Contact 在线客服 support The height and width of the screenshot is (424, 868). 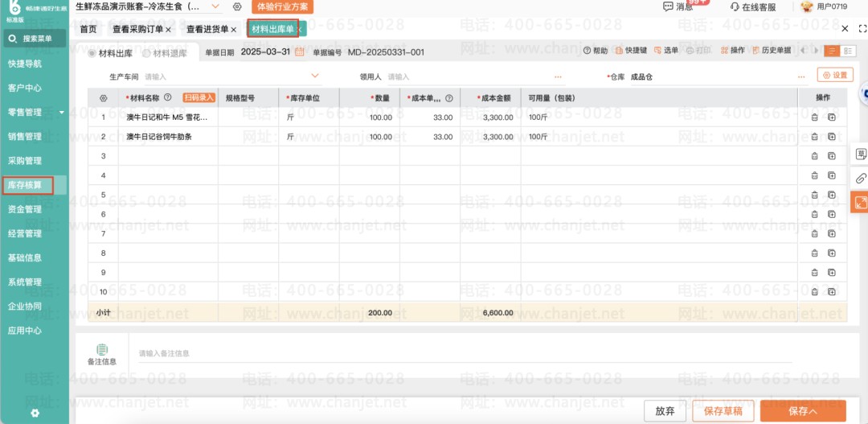(x=753, y=7)
